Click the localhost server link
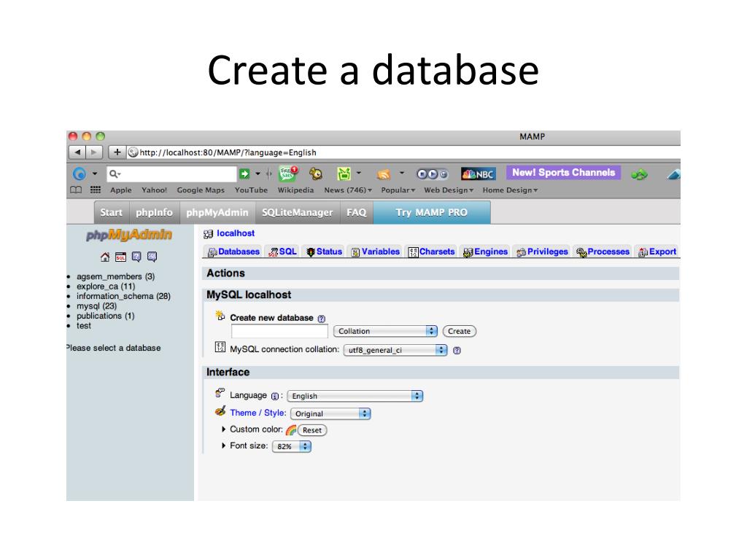The image size is (747, 560). 236,233
